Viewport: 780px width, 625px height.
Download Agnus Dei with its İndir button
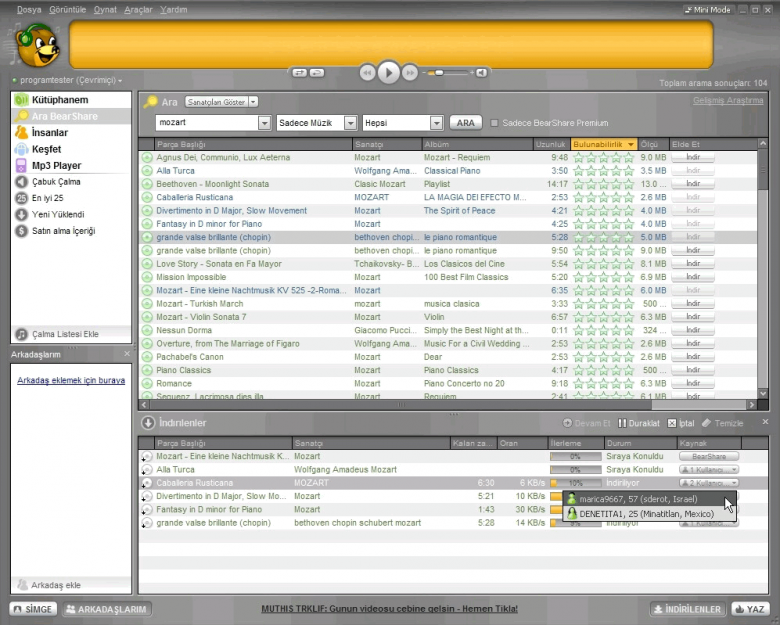693,157
